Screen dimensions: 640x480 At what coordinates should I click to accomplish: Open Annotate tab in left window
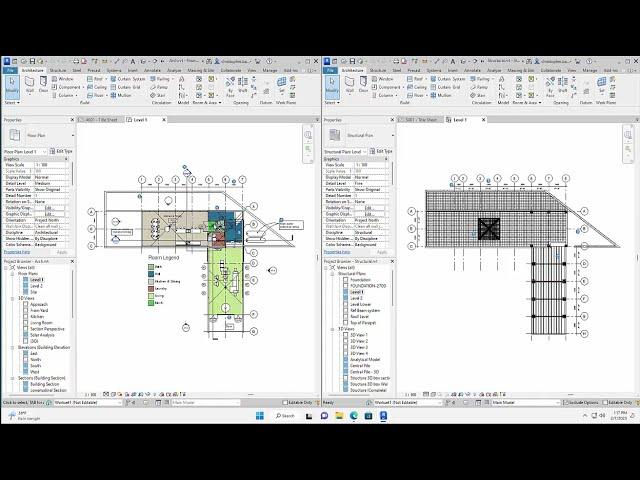(x=153, y=70)
